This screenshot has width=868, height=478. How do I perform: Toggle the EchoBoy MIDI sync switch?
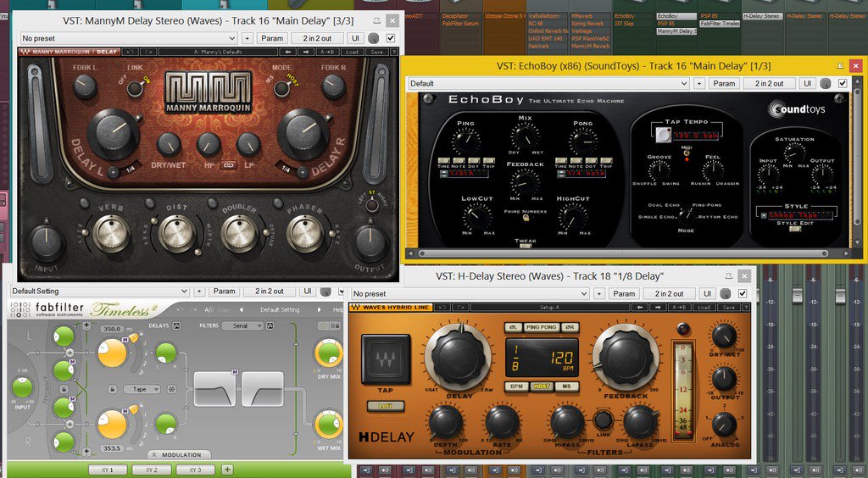point(687,153)
